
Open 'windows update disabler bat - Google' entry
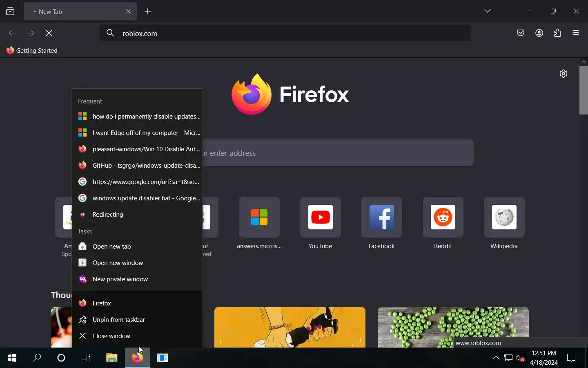tap(138, 198)
